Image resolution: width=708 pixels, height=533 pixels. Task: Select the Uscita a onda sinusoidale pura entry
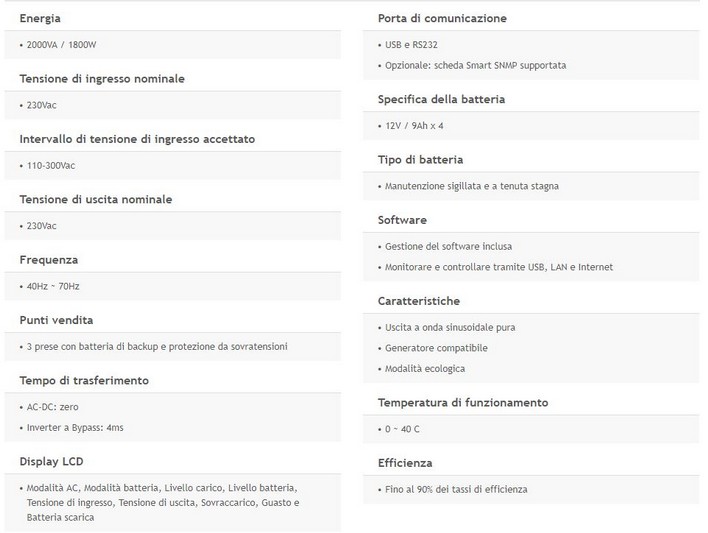pos(450,327)
